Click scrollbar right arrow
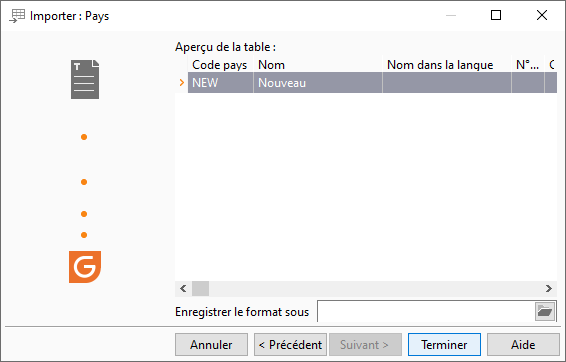Image resolution: width=566 pixels, height=362 pixels. 549,288
